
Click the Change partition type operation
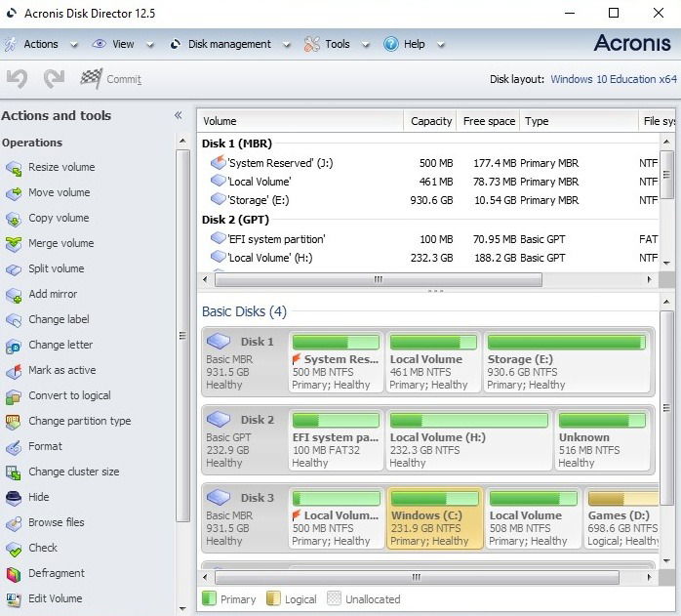click(79, 422)
